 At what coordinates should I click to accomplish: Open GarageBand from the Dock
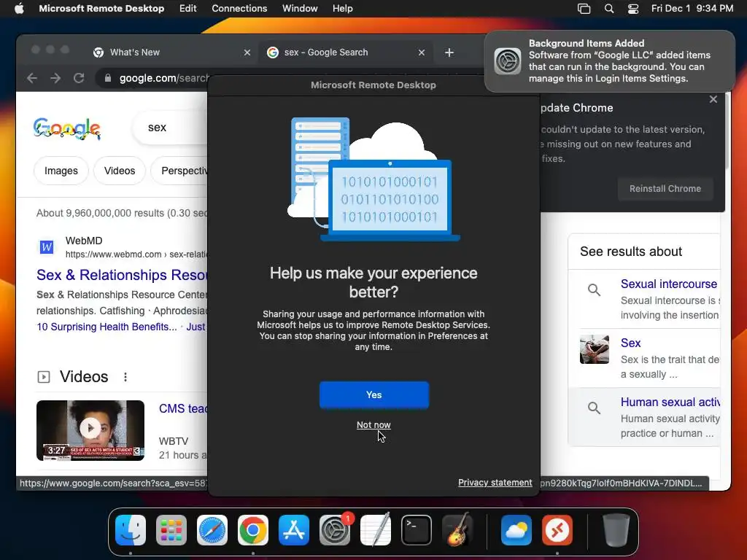click(x=457, y=530)
